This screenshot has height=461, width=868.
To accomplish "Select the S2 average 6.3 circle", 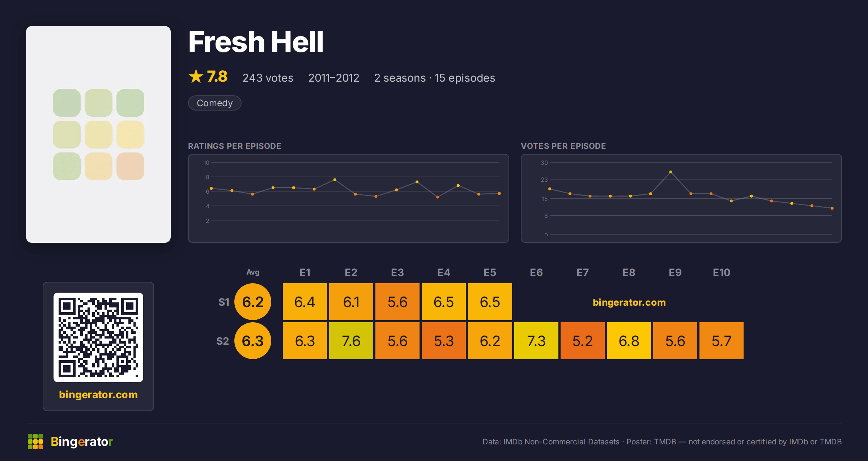I will click(253, 341).
